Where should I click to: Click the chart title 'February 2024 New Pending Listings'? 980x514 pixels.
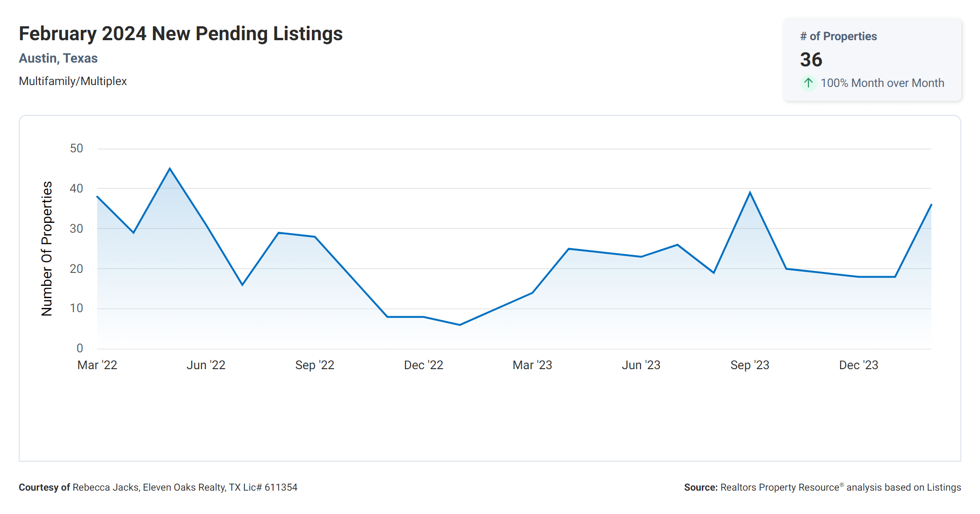tap(180, 34)
